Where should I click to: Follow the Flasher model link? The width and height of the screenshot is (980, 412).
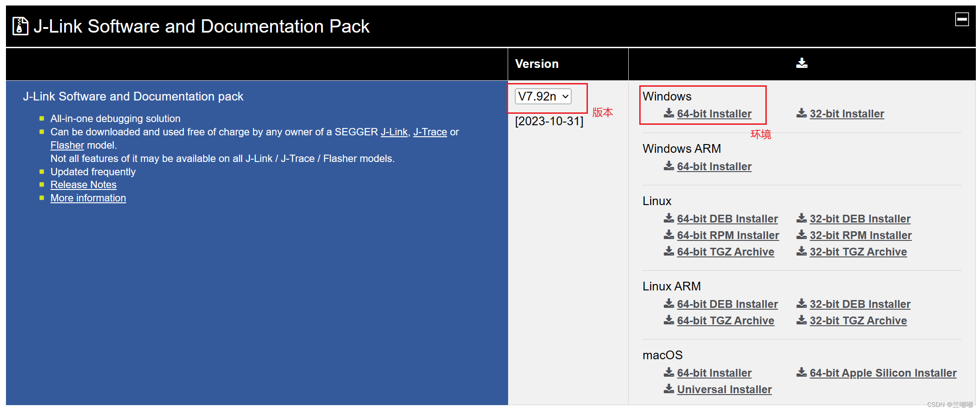point(67,145)
